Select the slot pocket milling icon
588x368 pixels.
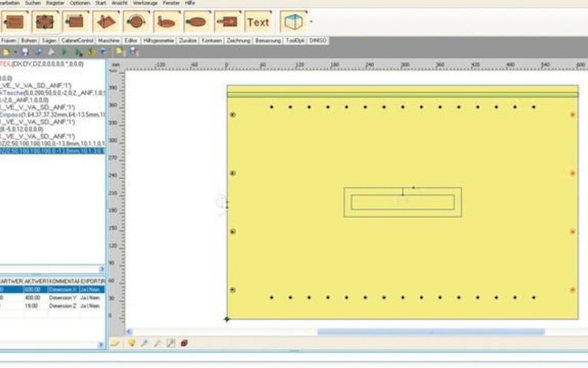pos(228,22)
